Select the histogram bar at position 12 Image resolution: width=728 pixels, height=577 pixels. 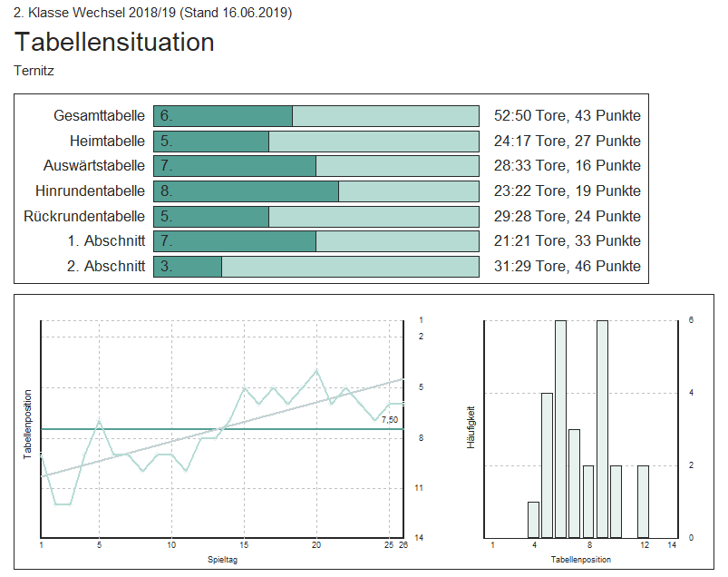point(644,501)
